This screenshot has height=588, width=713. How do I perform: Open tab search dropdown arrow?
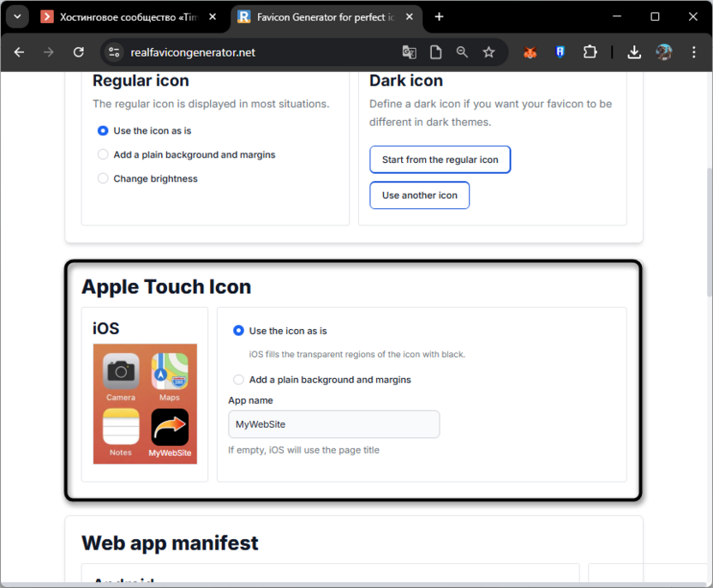coord(17,17)
